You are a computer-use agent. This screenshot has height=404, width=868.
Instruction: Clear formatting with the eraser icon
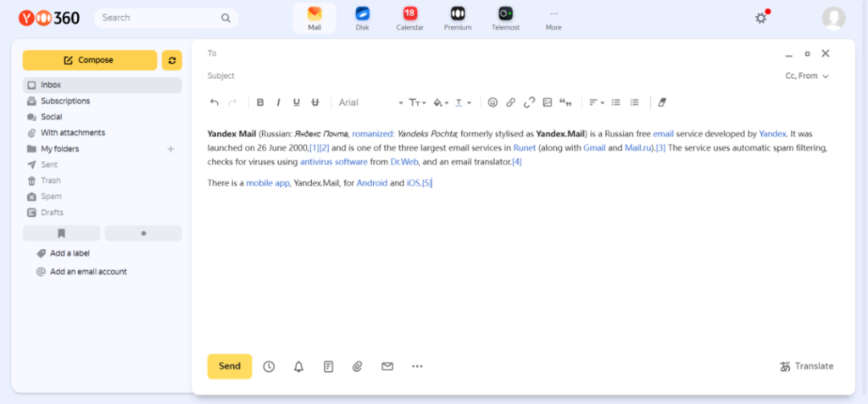tap(662, 102)
